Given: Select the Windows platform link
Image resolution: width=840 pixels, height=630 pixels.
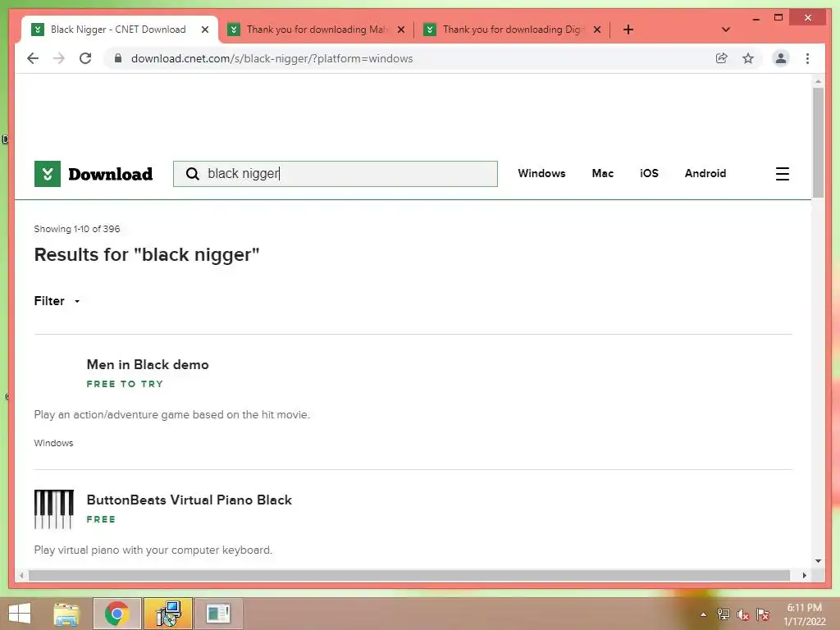Looking at the screenshot, I should point(541,173).
